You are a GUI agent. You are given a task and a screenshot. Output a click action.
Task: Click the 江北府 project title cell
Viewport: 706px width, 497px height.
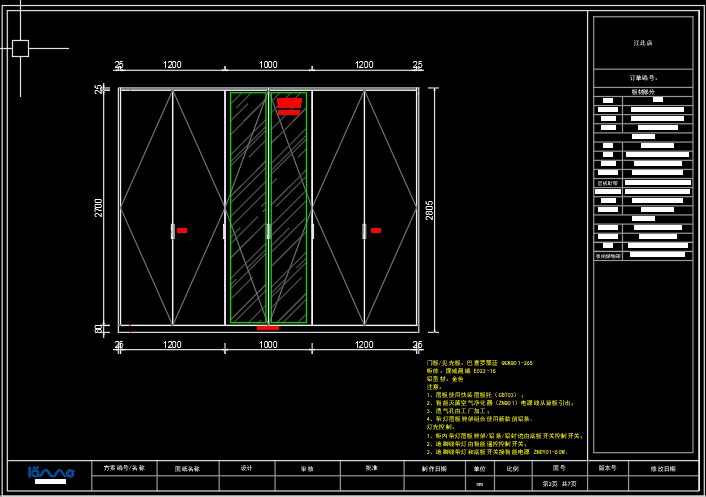tap(642, 44)
